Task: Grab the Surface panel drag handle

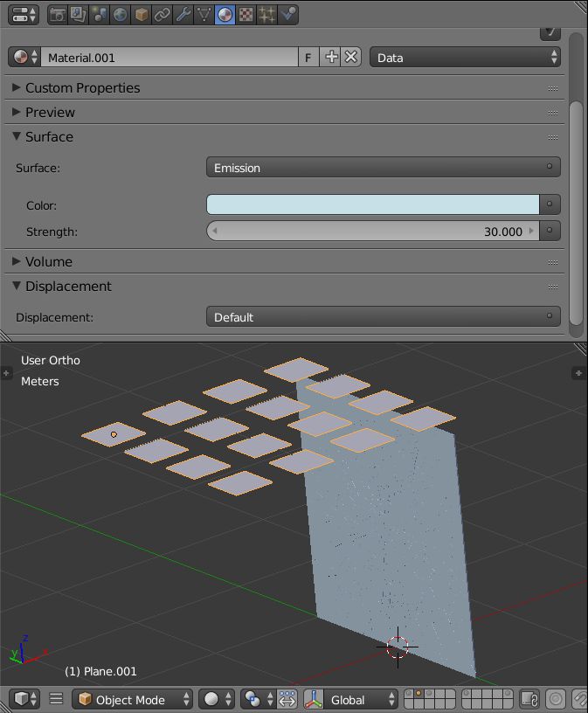Action: coord(552,137)
